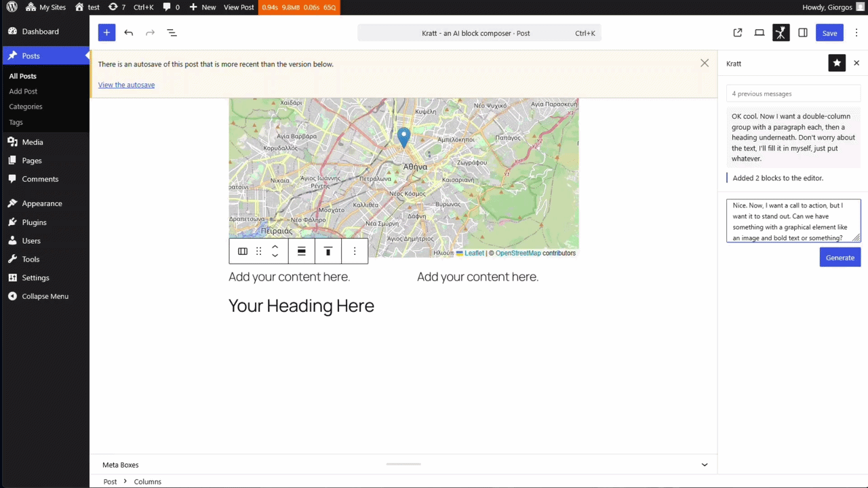Screen dimensions: 868x488
Task: Open Posts in the sidebar
Action: click(45, 56)
